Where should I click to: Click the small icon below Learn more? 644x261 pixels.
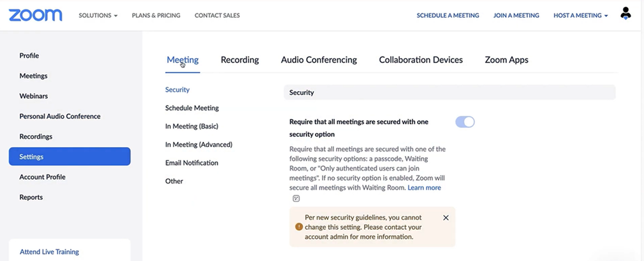pyautogui.click(x=296, y=199)
